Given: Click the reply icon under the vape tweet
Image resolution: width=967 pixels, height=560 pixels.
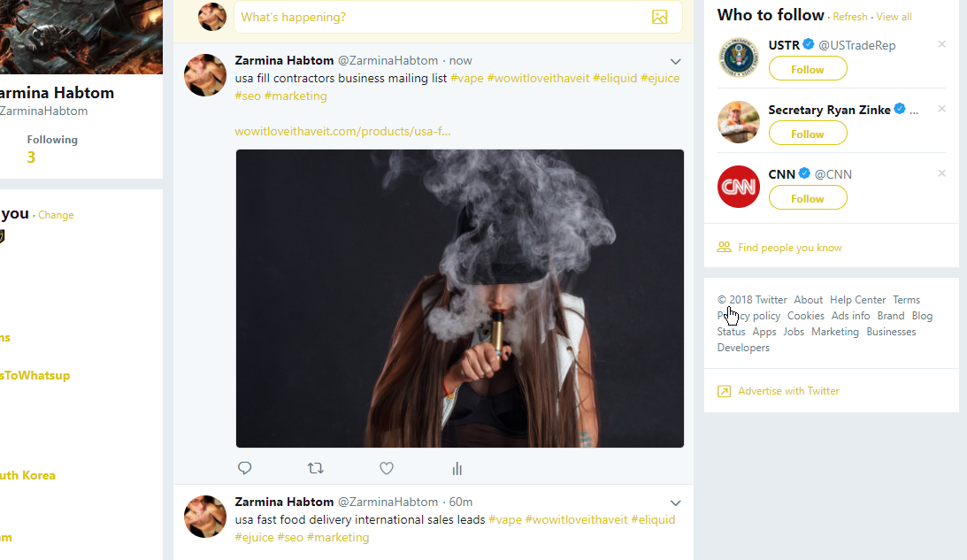Looking at the screenshot, I should (245, 468).
